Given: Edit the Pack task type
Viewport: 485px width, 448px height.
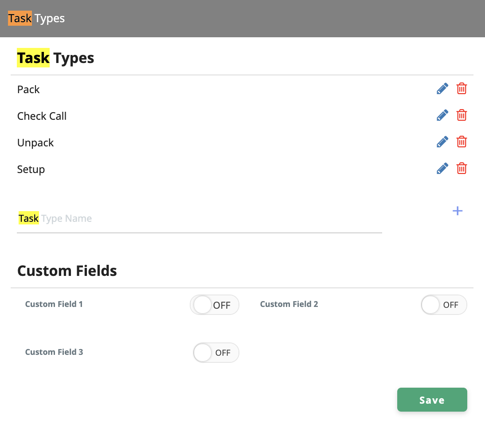Looking at the screenshot, I should click(x=442, y=89).
